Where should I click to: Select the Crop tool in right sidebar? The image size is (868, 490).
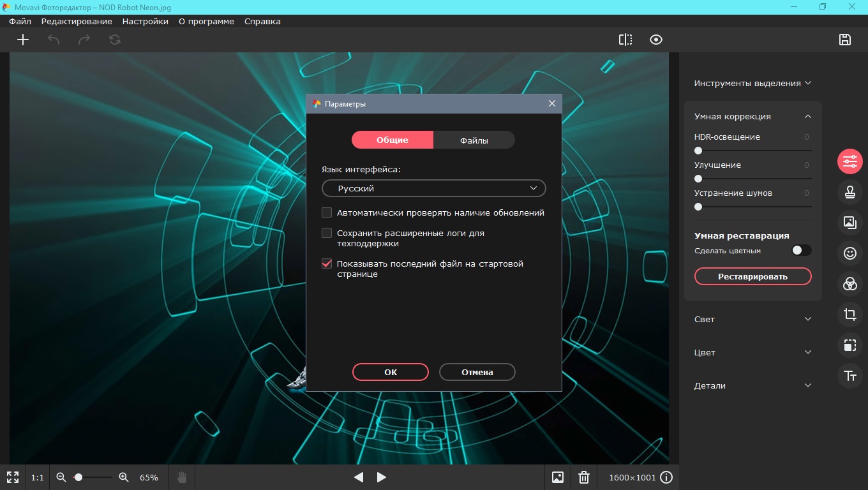[x=849, y=314]
